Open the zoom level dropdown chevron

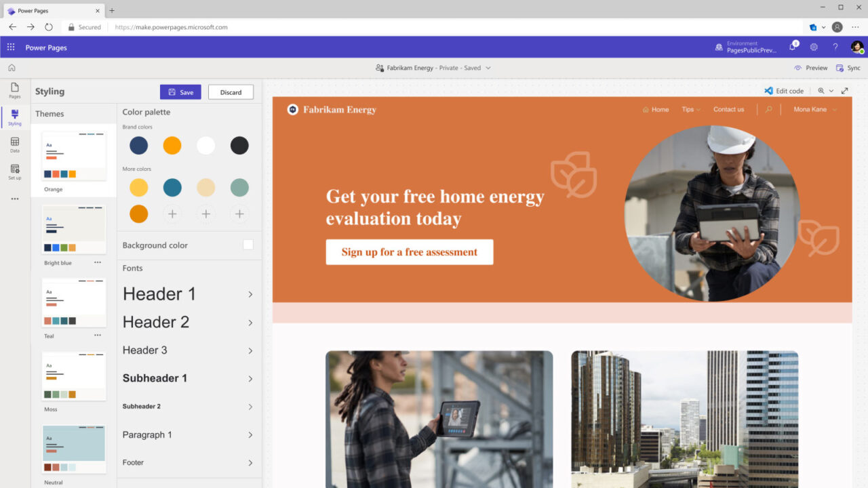click(x=831, y=90)
